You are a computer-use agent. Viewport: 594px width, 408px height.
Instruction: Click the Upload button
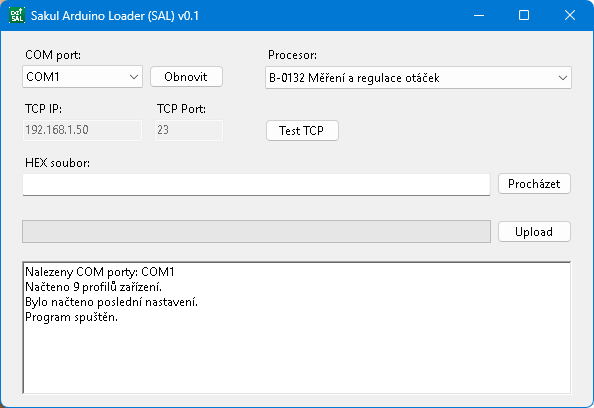pos(534,231)
